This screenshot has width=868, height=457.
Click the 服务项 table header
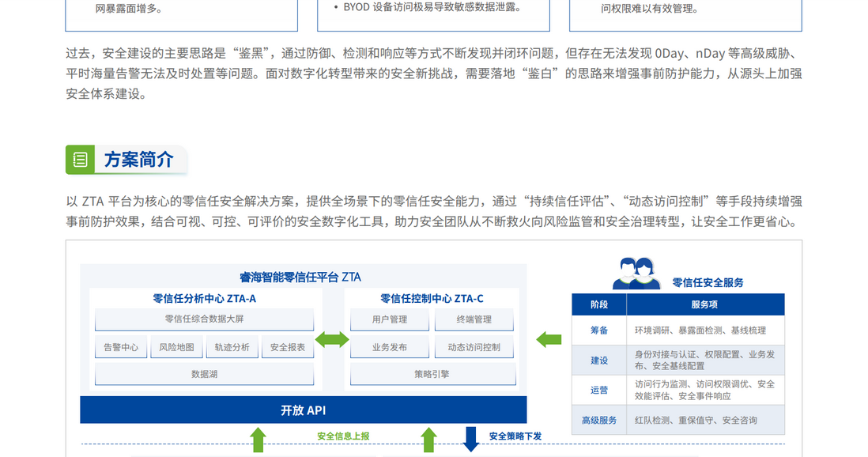coord(704,304)
